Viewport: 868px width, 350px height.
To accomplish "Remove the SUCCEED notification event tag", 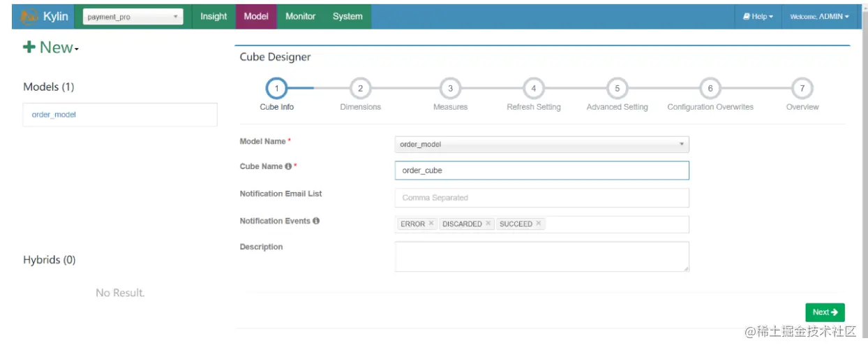I will (539, 224).
